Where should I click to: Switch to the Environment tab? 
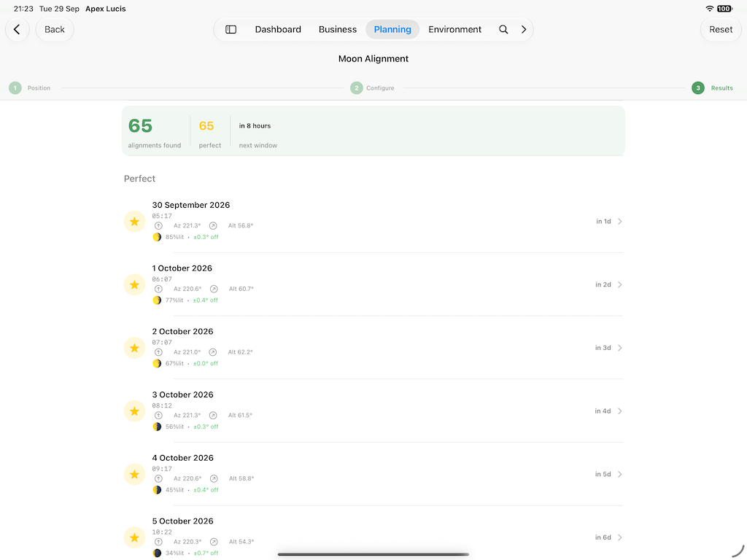click(x=455, y=29)
